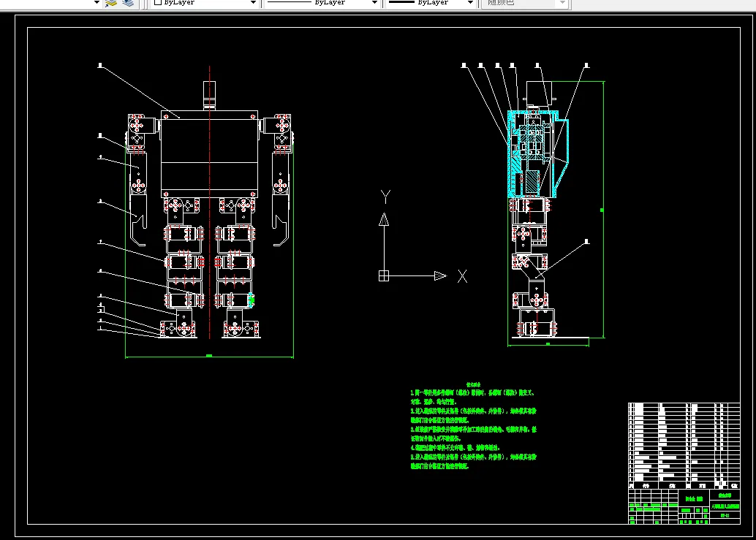Viewport: 756px width, 540px height.
Task: Open the layer list dropdown arrow
Action: click(97, 3)
